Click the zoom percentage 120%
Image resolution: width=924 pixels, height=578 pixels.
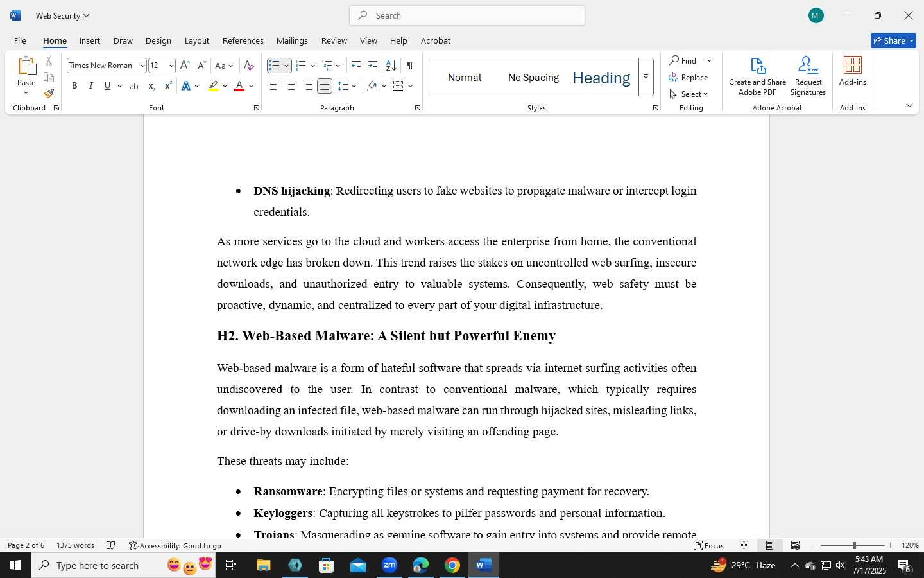point(910,545)
